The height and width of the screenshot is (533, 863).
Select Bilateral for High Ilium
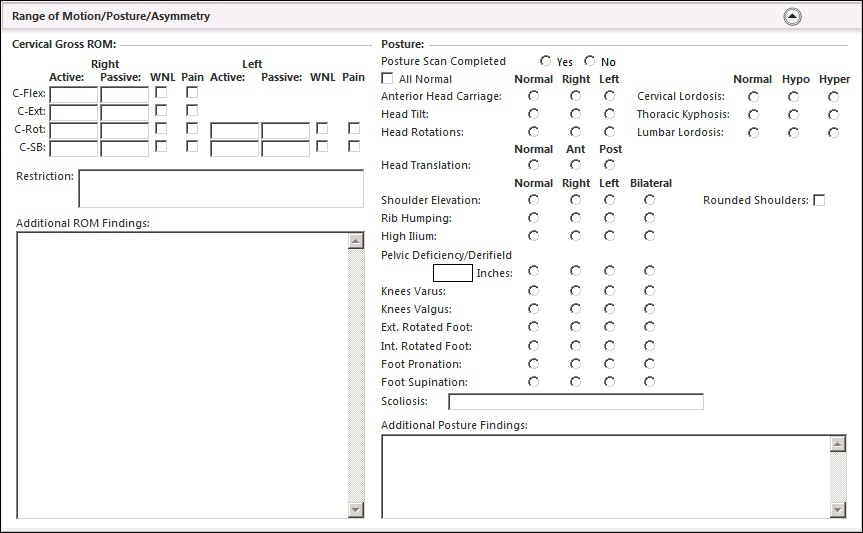click(649, 236)
